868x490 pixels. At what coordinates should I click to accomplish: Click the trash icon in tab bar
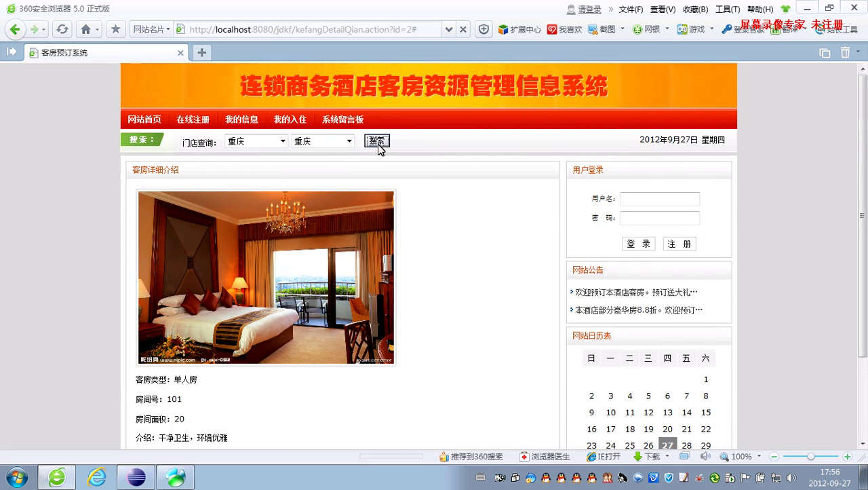coord(845,53)
